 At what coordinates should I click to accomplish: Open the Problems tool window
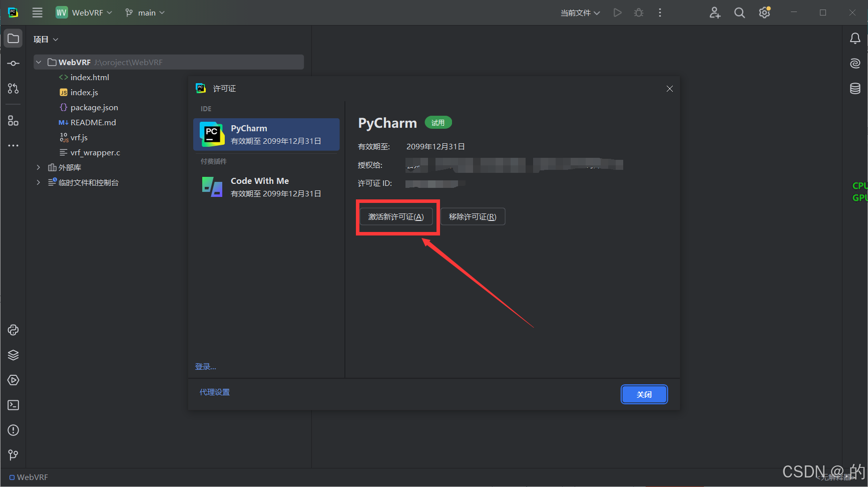pyautogui.click(x=14, y=430)
